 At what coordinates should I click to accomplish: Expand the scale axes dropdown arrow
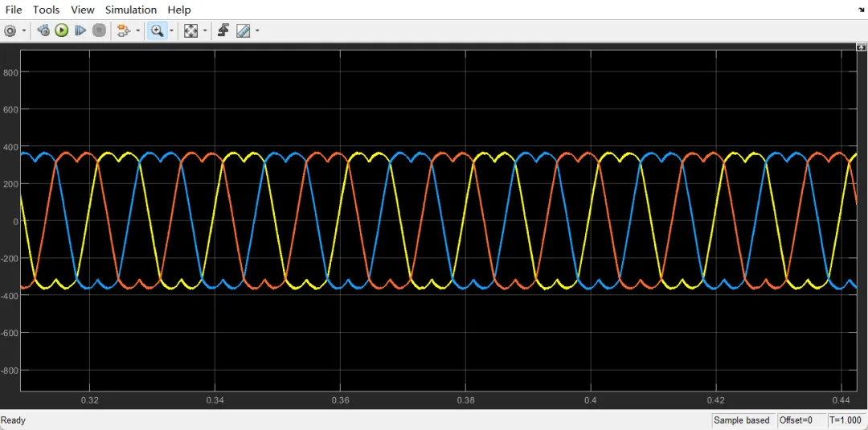point(205,31)
